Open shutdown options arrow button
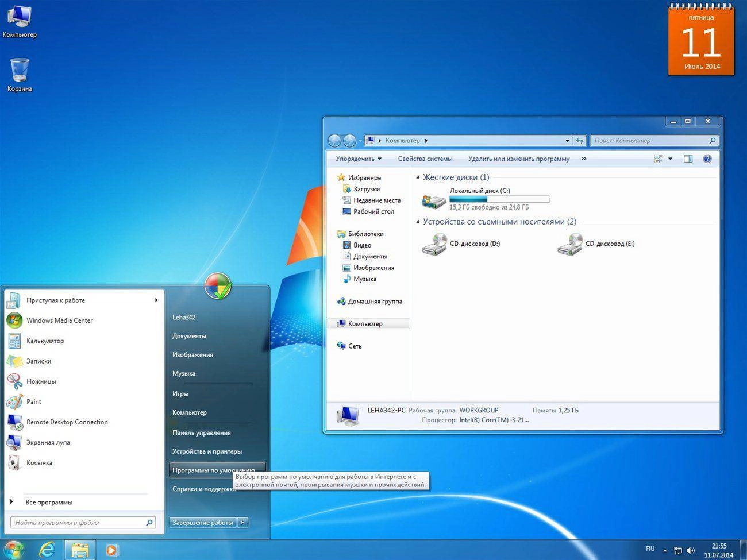Image resolution: width=747 pixels, height=560 pixels. coord(242,522)
